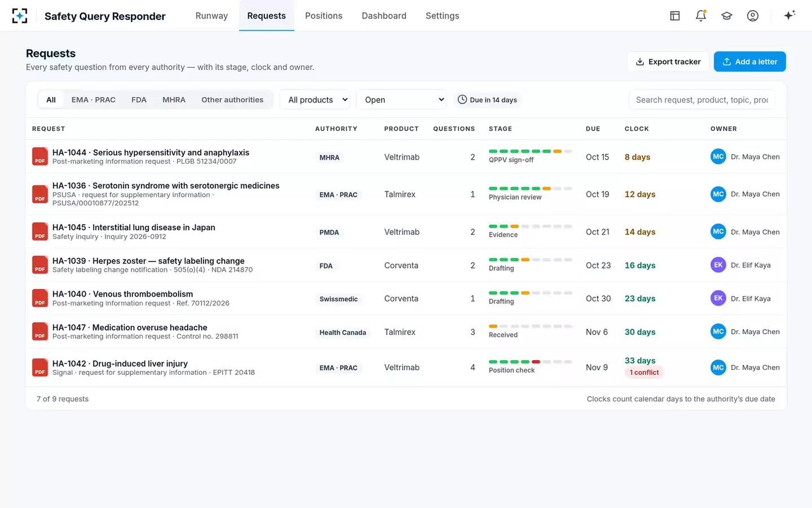Click the 1 conflict badge

click(x=644, y=373)
